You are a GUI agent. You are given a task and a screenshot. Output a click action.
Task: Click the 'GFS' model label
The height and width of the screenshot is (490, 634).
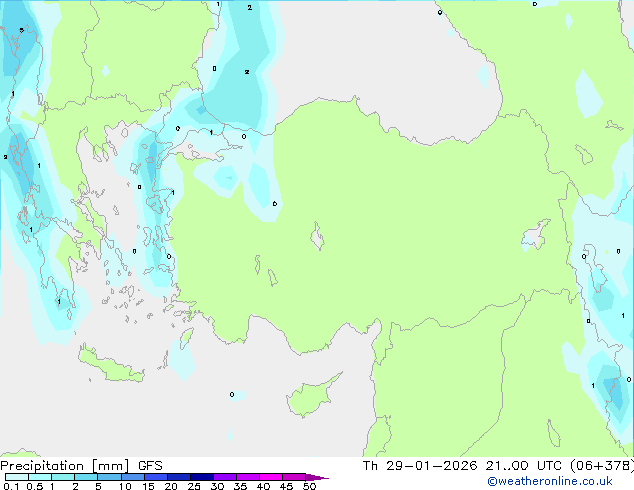pos(150,466)
